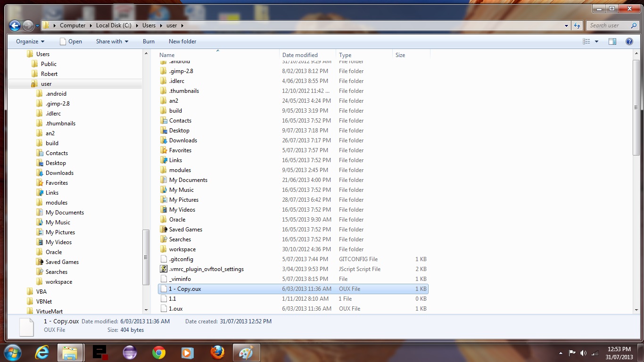
Task: Launch Firefox from the taskbar
Action: point(217,352)
